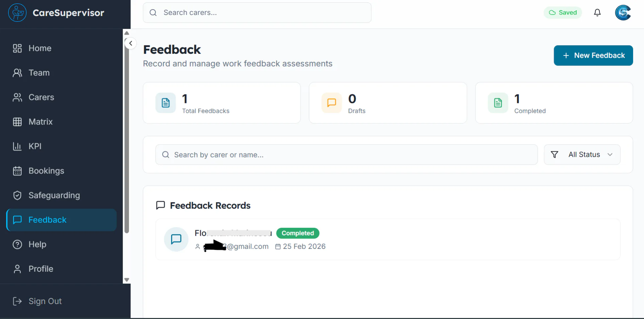
Task: Click the Total Feedbacks label
Action: [x=206, y=111]
